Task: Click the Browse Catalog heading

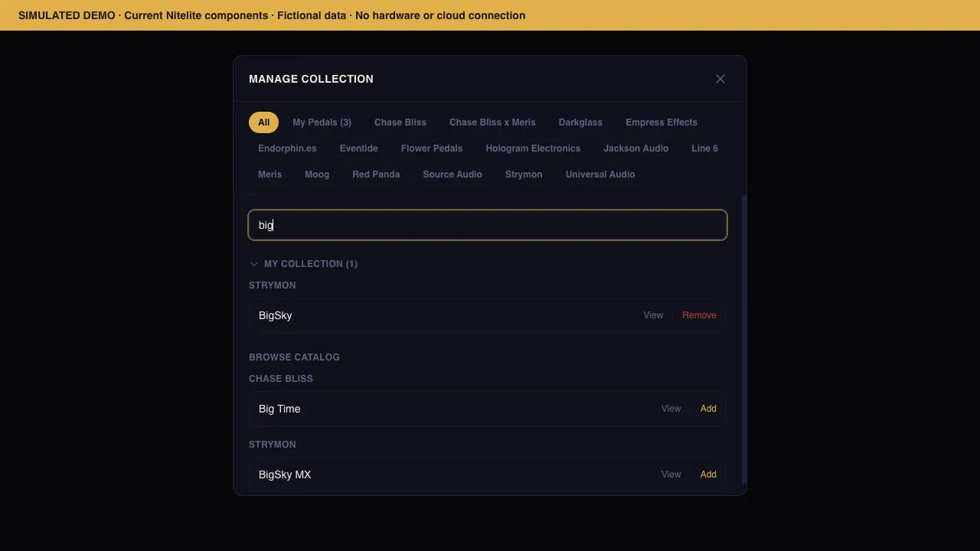Action: point(294,357)
